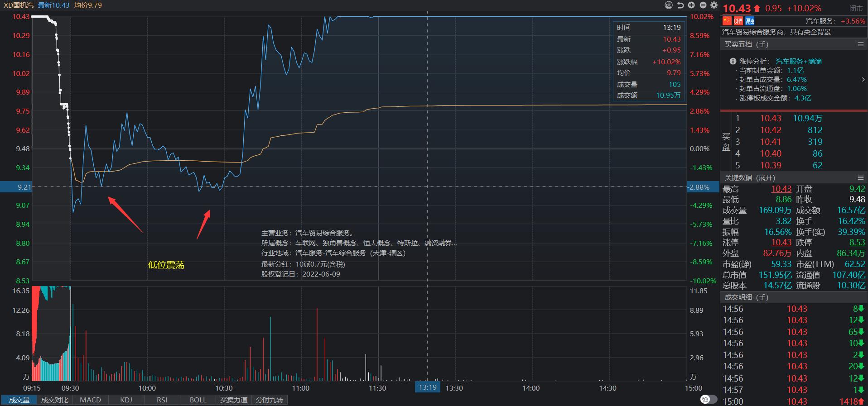Zoom in chart with plus icon
868x406 pixels.
[691, 5]
